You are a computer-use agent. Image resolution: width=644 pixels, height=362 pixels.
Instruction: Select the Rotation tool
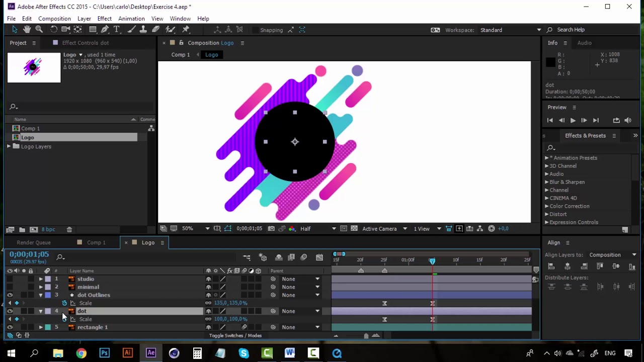click(54, 30)
